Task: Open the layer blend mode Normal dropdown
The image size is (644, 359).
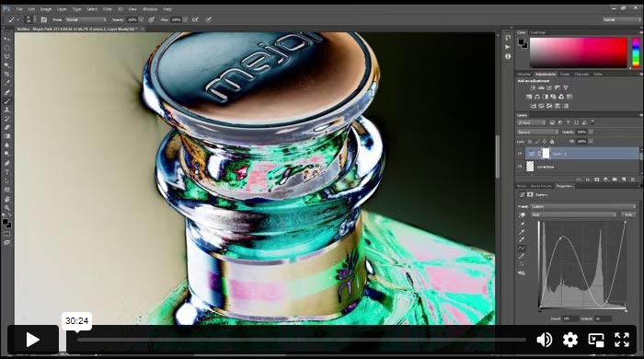Action: click(x=537, y=132)
